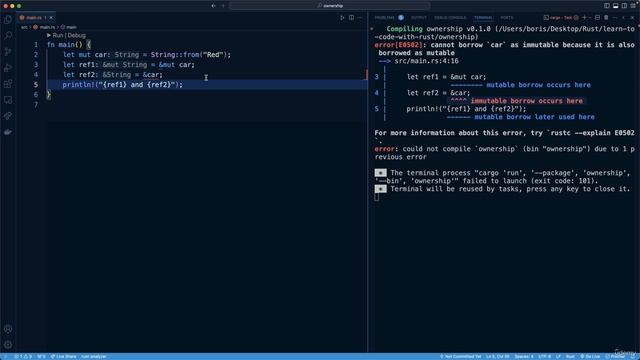Switch to the Problems panel tab
This screenshot has width=640, height=360.
[384, 18]
